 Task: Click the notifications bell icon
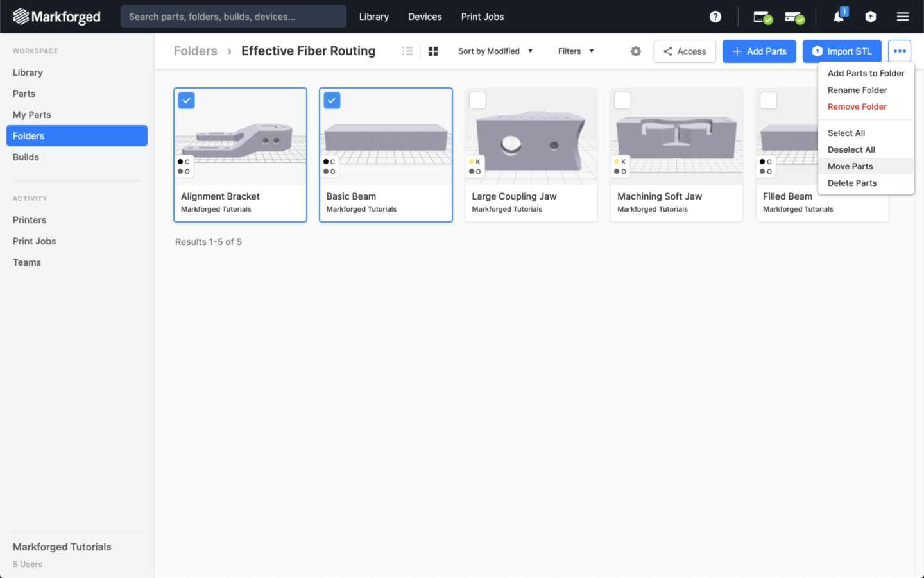coord(839,17)
